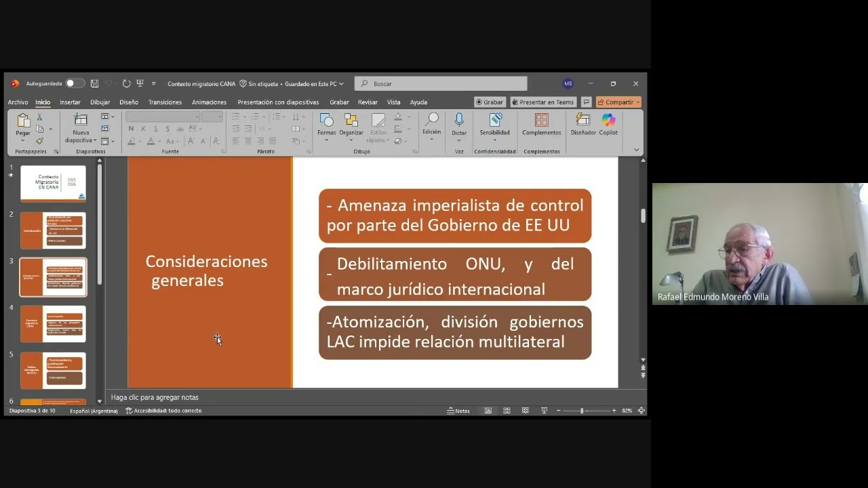The height and width of the screenshot is (488, 868).
Task: Click the Español (Argentina) language indicator
Action: [x=94, y=411]
